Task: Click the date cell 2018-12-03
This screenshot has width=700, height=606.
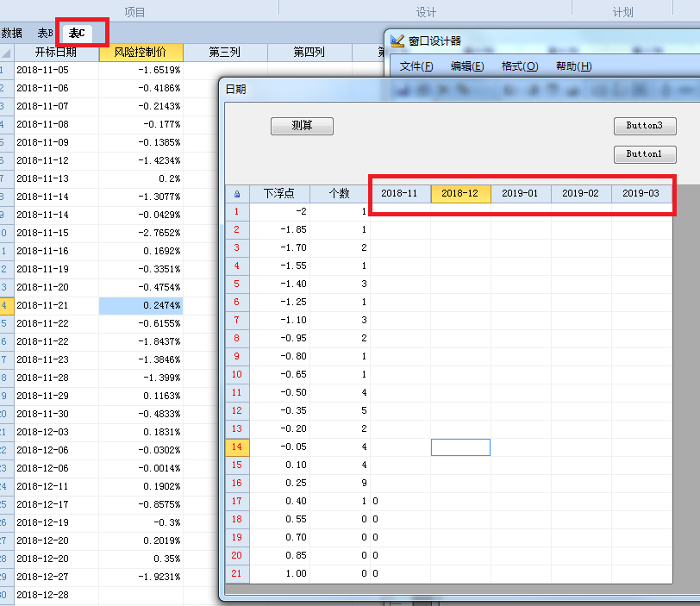Action: pyautogui.click(x=56, y=433)
